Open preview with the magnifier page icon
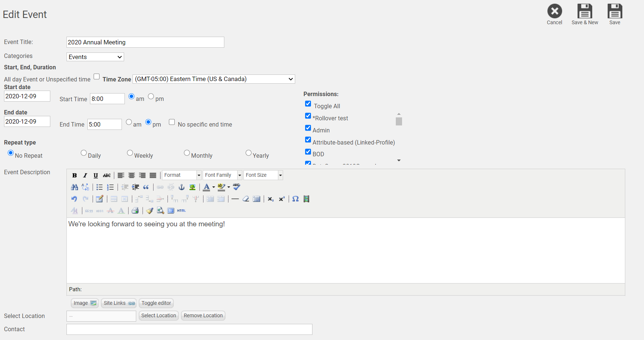The image size is (644, 340). tap(160, 211)
